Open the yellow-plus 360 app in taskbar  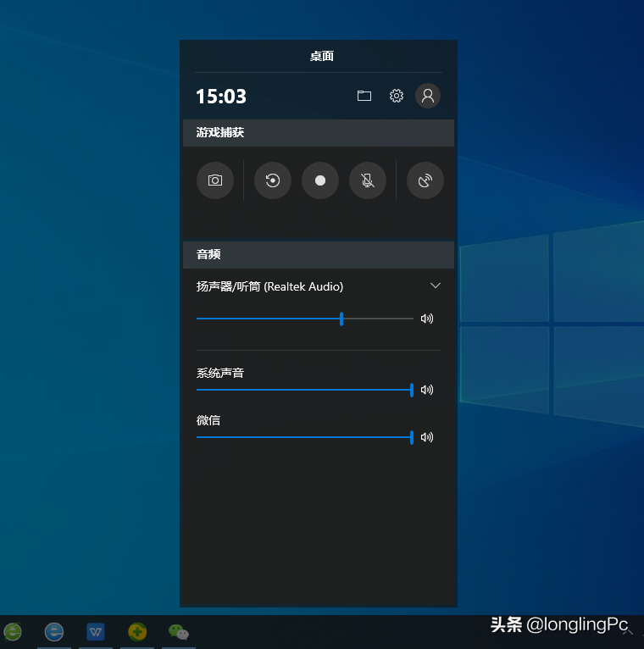pyautogui.click(x=137, y=631)
